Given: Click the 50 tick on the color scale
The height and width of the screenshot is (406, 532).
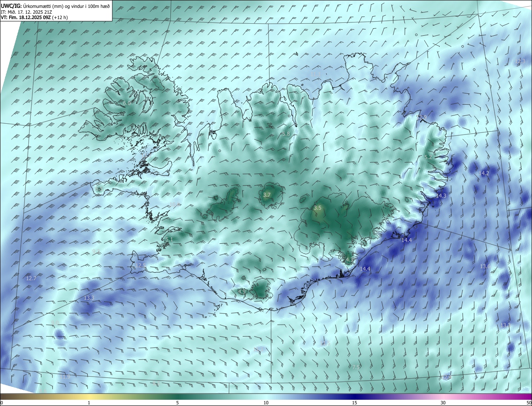Looking at the screenshot, I should 529,403.
